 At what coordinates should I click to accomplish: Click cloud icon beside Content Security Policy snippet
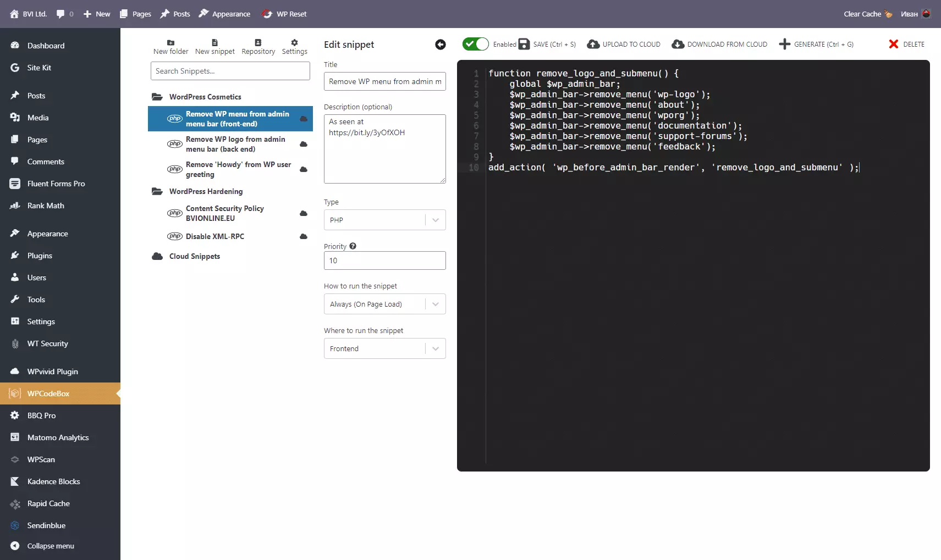point(303,213)
